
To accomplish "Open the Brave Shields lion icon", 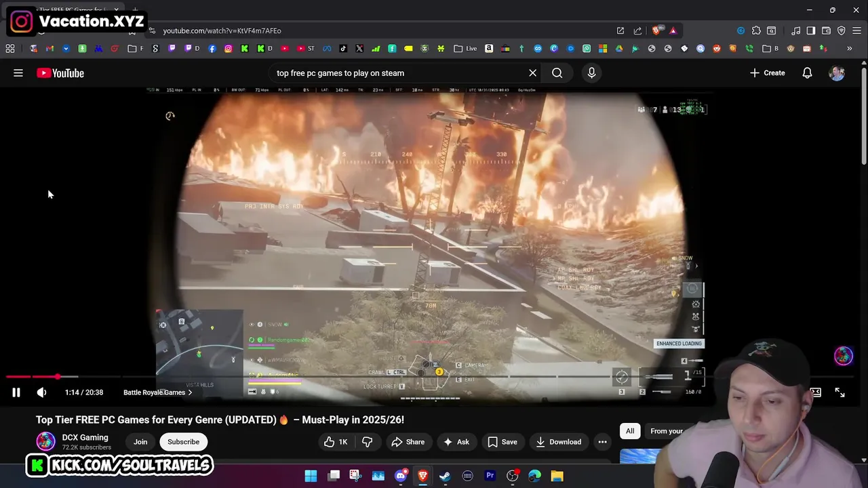I will tap(656, 30).
